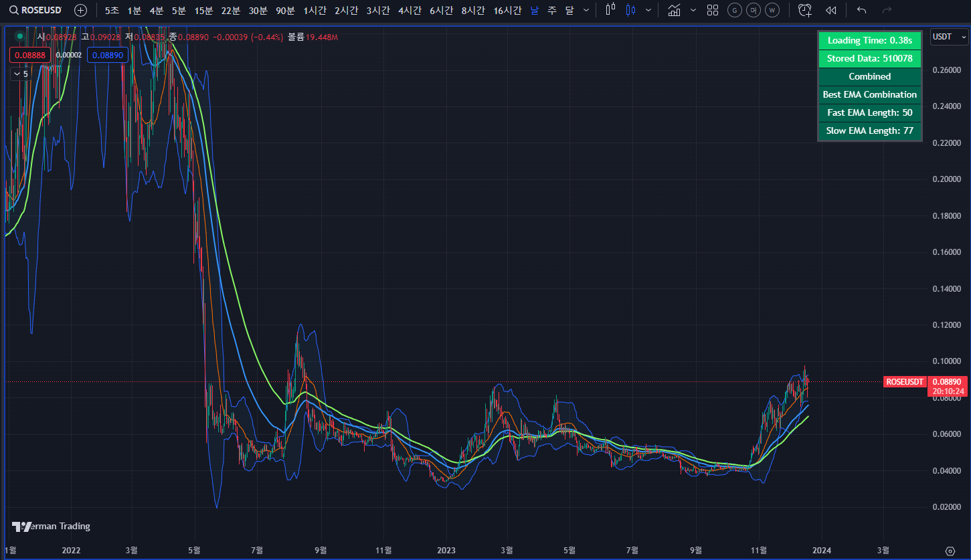Click the circled G toolbar icon
The image size is (971, 560).
click(735, 10)
